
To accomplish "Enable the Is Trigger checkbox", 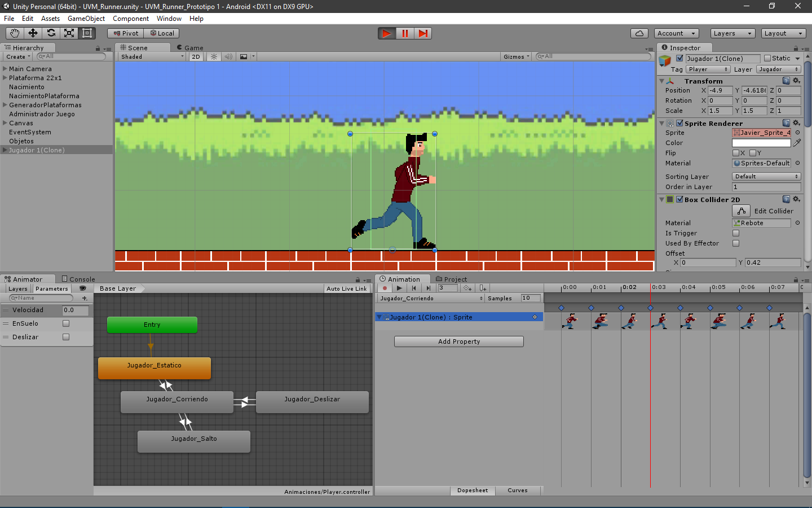I will coord(736,233).
